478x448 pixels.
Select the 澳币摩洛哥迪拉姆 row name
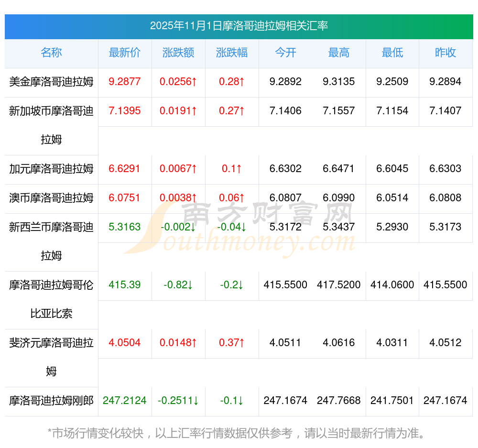click(x=51, y=198)
